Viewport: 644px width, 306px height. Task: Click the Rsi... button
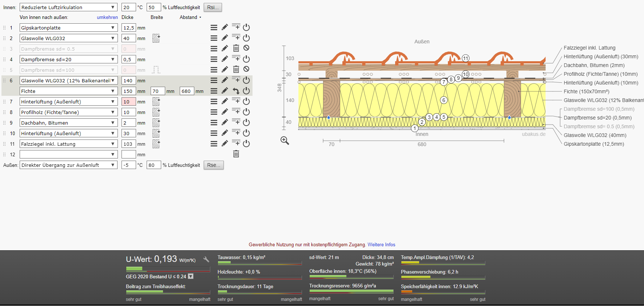pyautogui.click(x=213, y=7)
